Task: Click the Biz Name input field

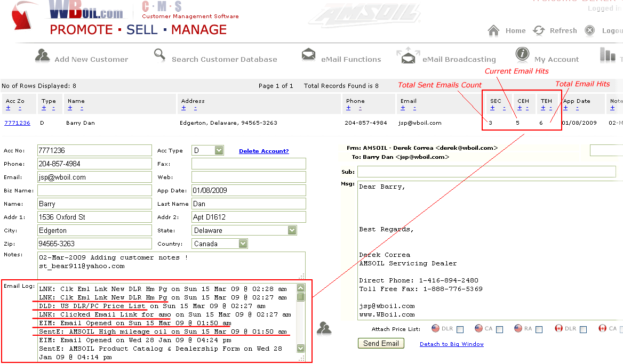Action: [94, 191]
